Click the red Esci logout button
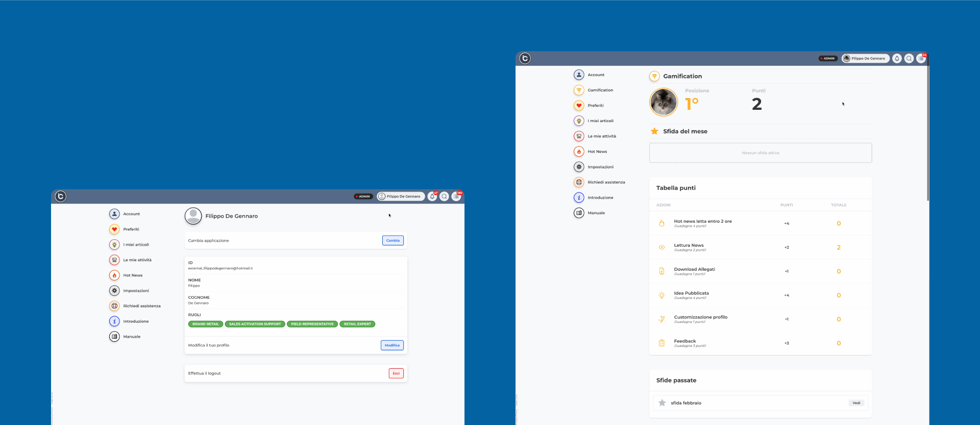Screen dimensions: 980x425 tap(396, 373)
